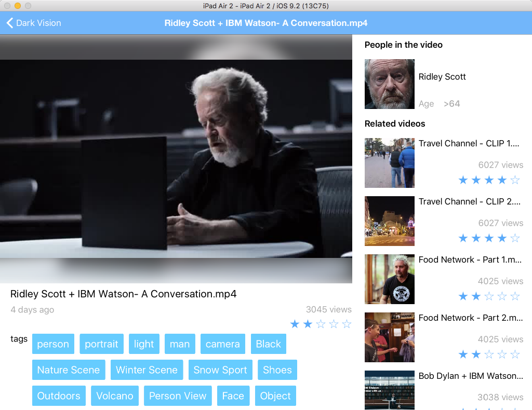Image resolution: width=532 pixels, height=410 pixels.
Task: Choose the 'Person View' tag
Action: 178,396
